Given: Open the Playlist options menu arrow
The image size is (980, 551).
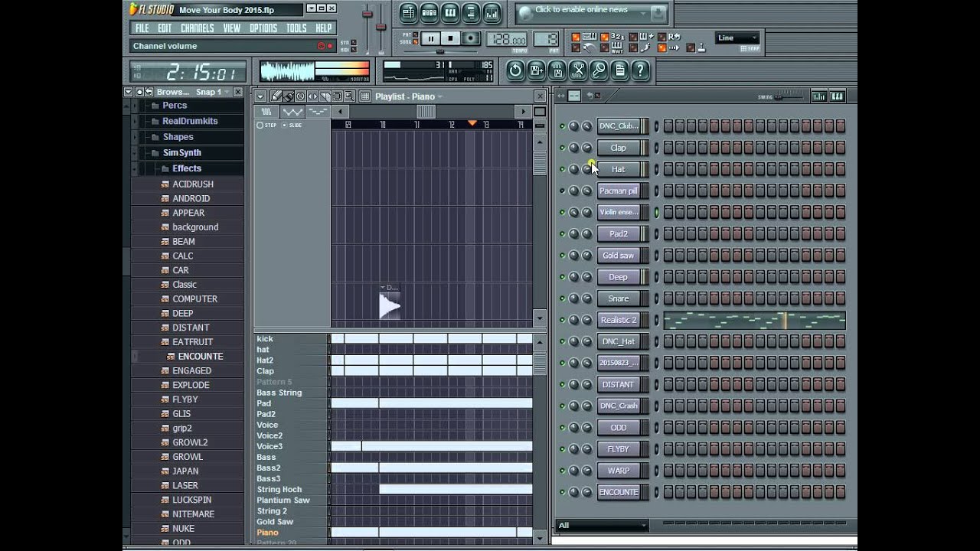Looking at the screenshot, I should pos(261,96).
